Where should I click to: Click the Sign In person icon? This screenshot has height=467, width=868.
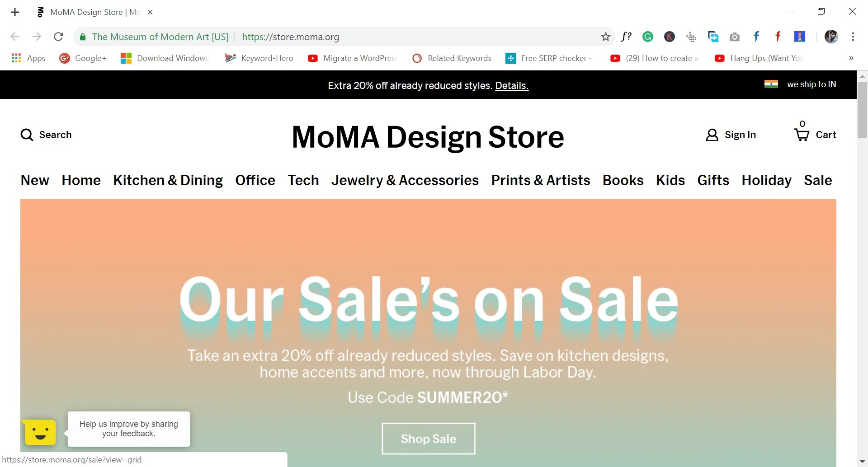point(712,135)
